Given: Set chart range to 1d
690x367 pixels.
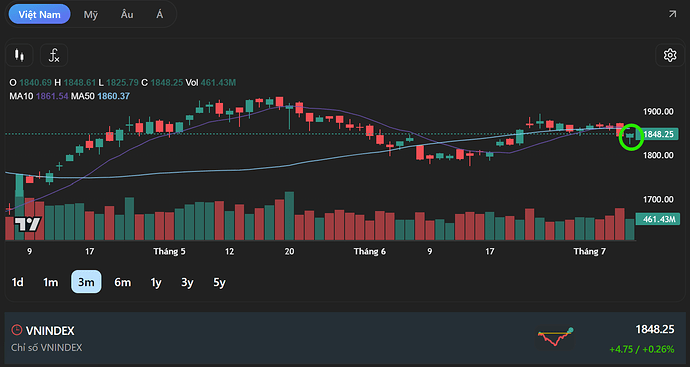Looking at the screenshot, I should pos(18,282).
